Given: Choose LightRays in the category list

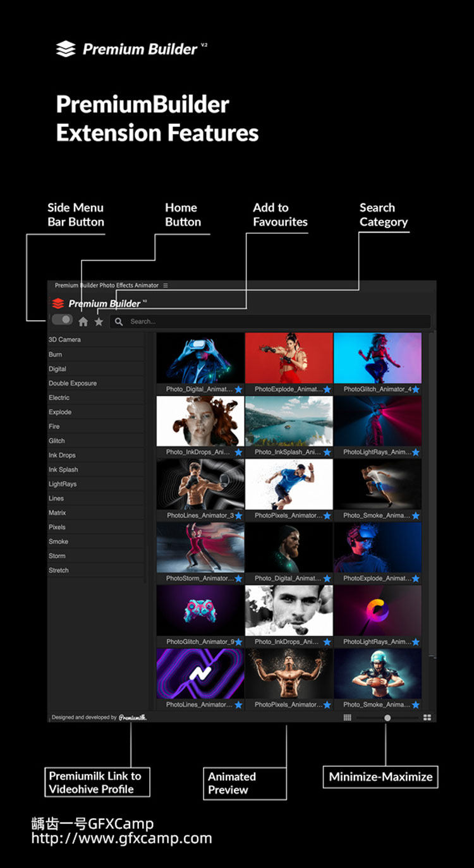Looking at the screenshot, I should click(x=96, y=484).
